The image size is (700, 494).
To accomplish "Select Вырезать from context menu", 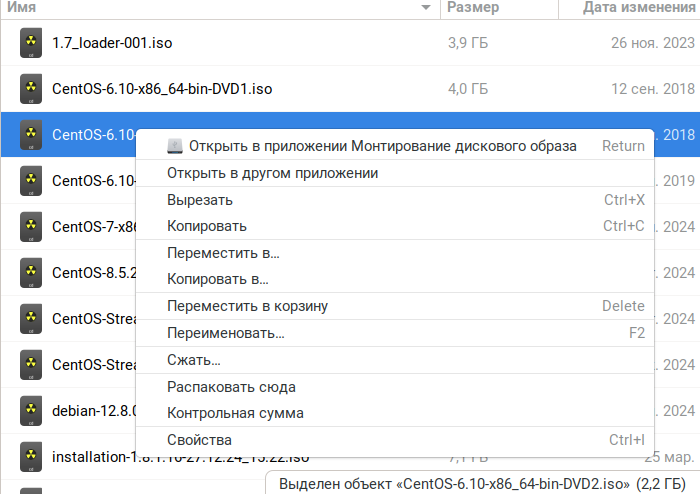I will pos(200,200).
